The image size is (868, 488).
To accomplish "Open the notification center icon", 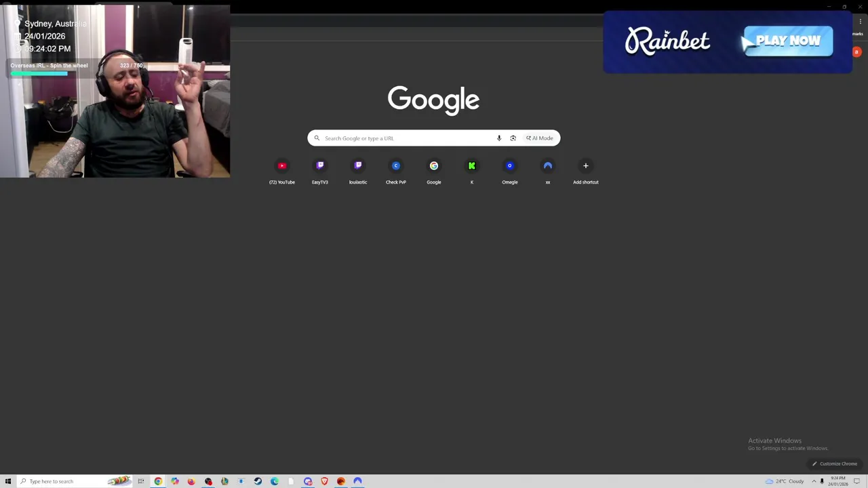I will click(856, 481).
